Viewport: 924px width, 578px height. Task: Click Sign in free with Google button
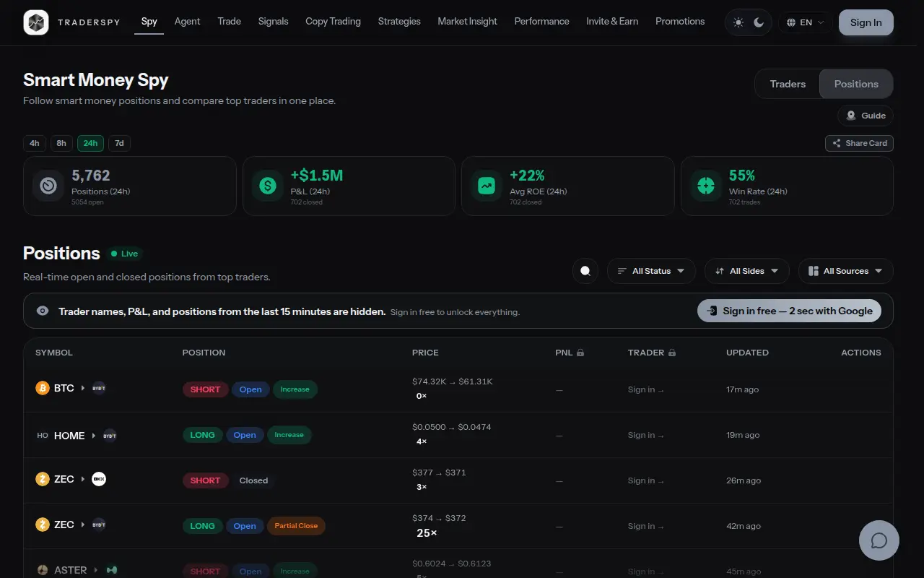(789, 311)
